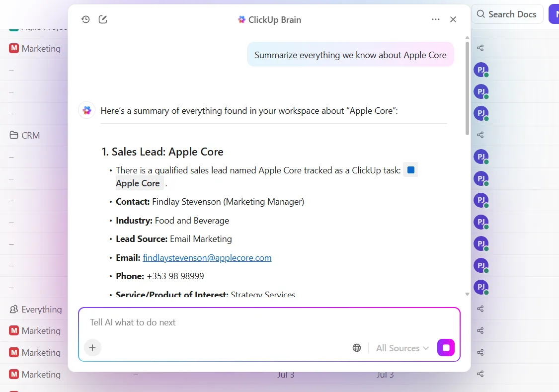Screen dimensions: 559x392
Task: Start a new chat with compose icon
Action: pos(103,19)
